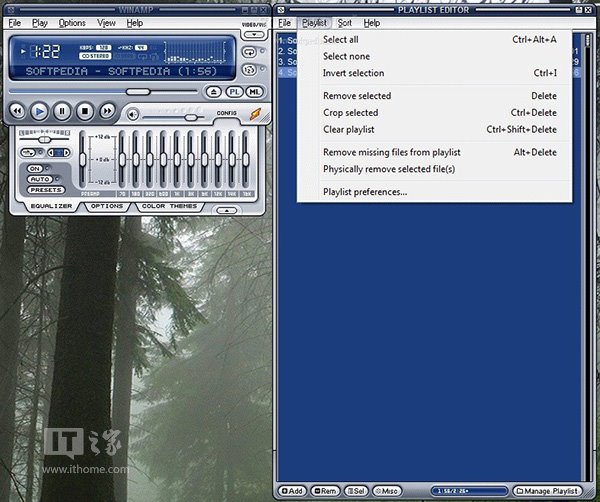Choose Clear playlist from the menu

point(349,130)
